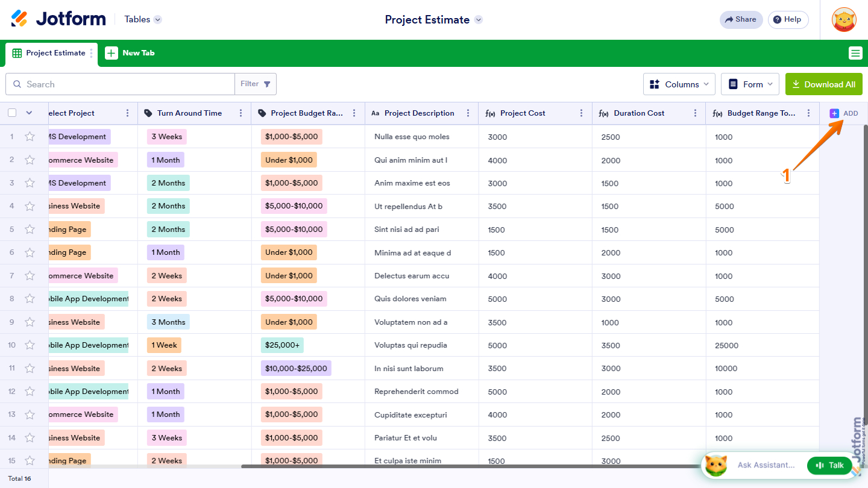Click the plus icon beside New Tab
Viewport: 868px width, 488px height.
pyautogui.click(x=112, y=53)
